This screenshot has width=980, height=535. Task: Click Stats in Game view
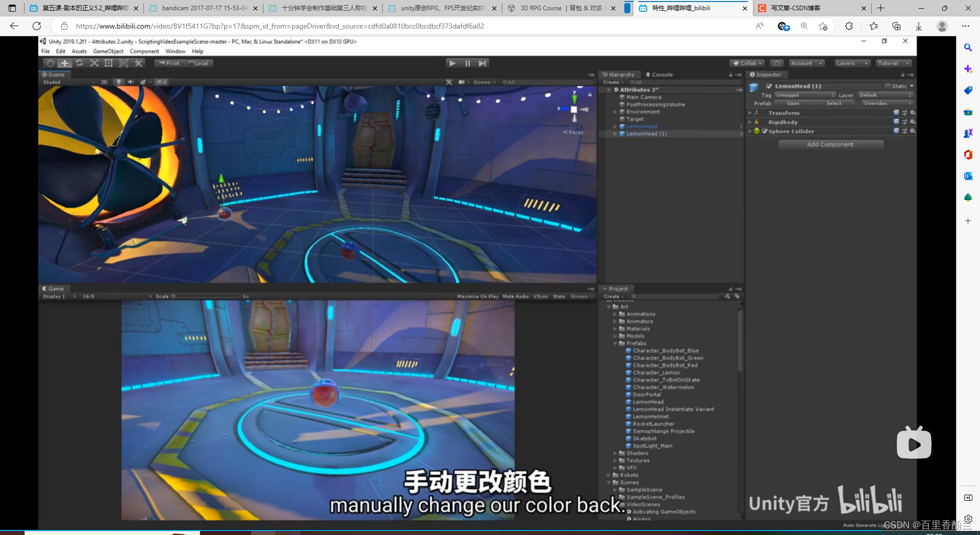(559, 296)
